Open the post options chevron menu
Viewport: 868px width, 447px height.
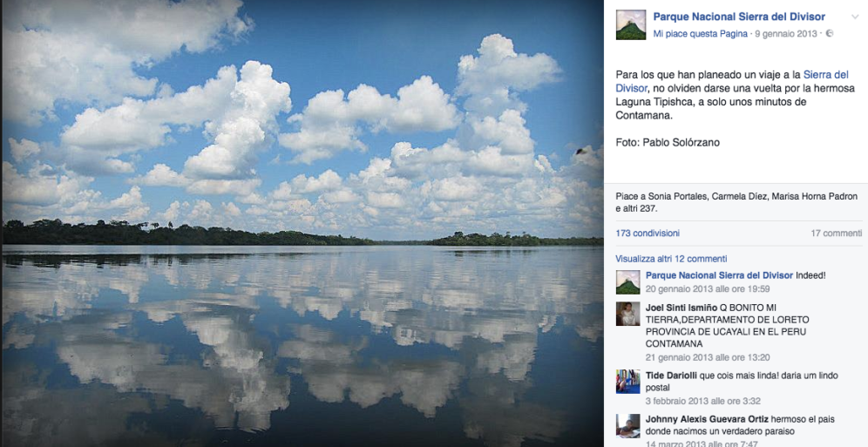[858, 16]
